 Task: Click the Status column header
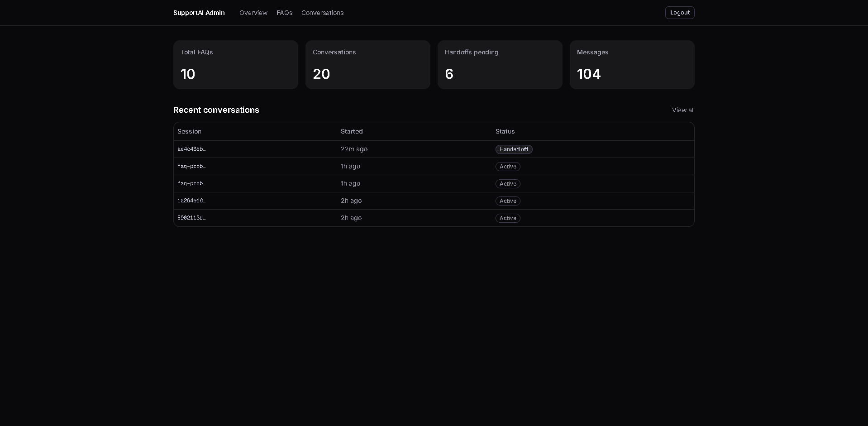505,131
